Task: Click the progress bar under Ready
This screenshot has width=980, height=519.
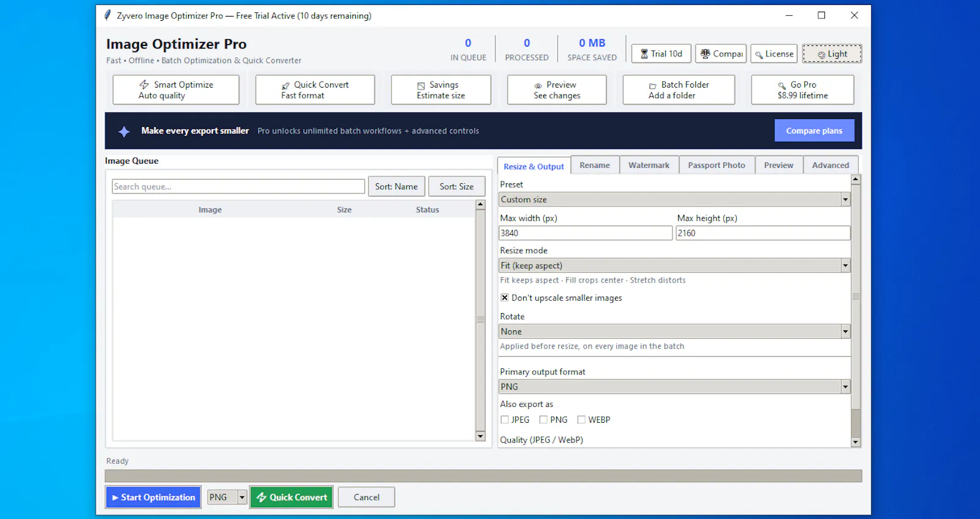Action: click(483, 476)
